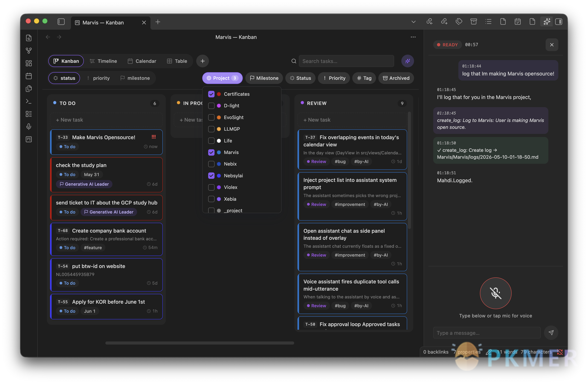Check the Xebia project checkbox
Image resolution: width=588 pixels, height=384 pixels.
click(x=211, y=199)
